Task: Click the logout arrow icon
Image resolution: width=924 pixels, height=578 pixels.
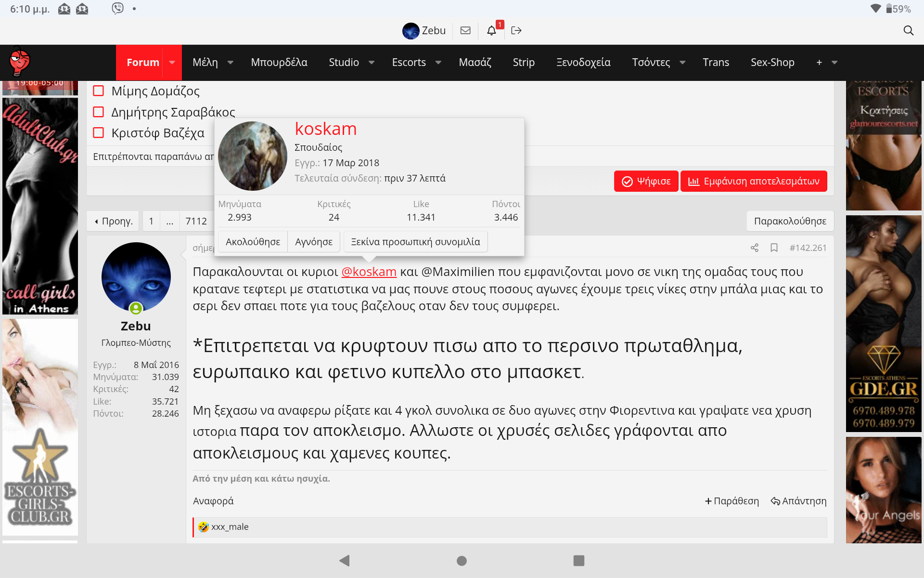Action: click(x=516, y=30)
